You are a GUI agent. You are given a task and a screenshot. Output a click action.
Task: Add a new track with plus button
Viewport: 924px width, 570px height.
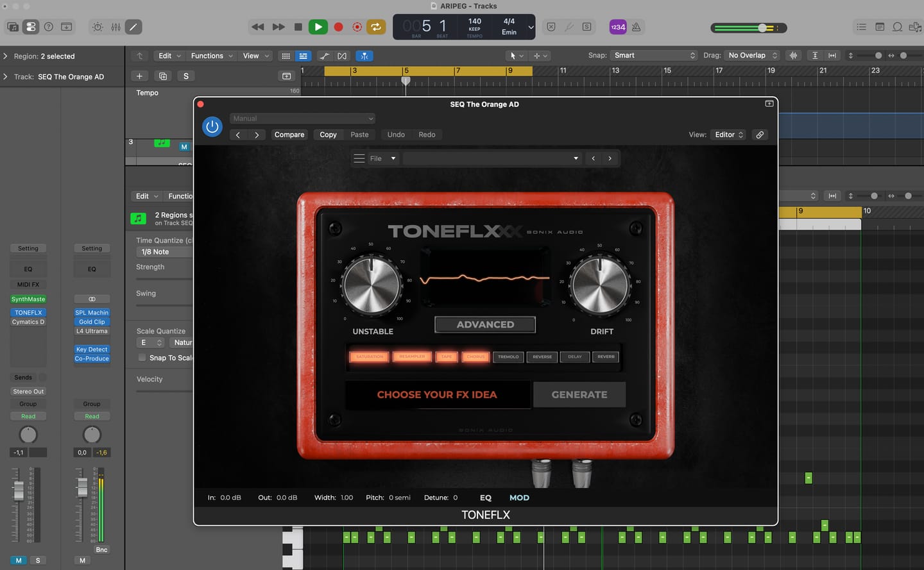[139, 76]
